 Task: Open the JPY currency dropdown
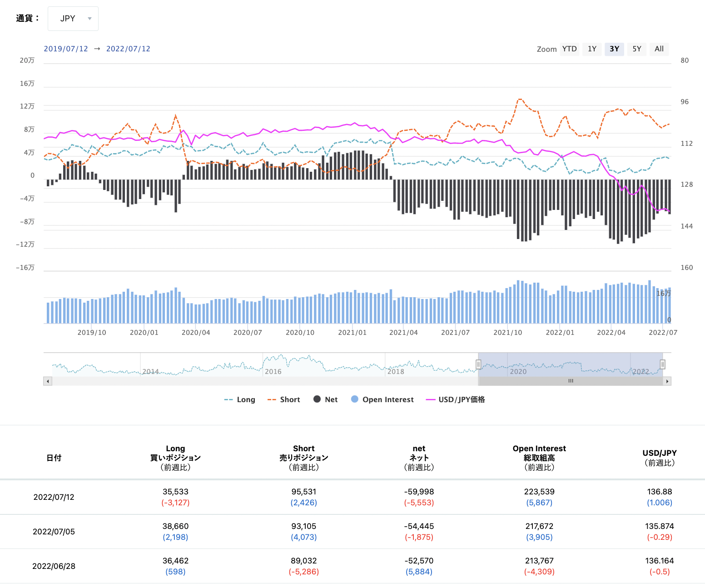click(x=73, y=19)
